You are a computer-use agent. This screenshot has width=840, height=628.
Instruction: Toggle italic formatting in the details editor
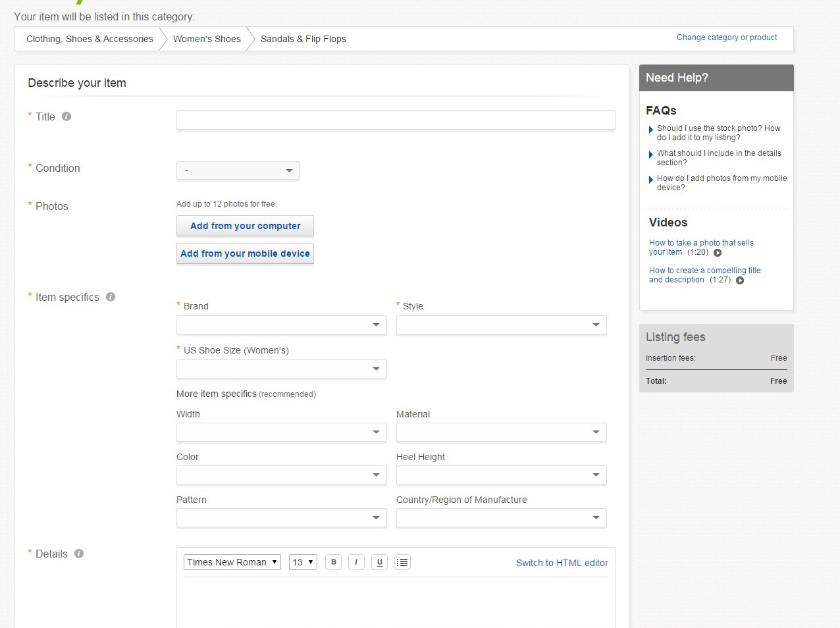(x=356, y=562)
